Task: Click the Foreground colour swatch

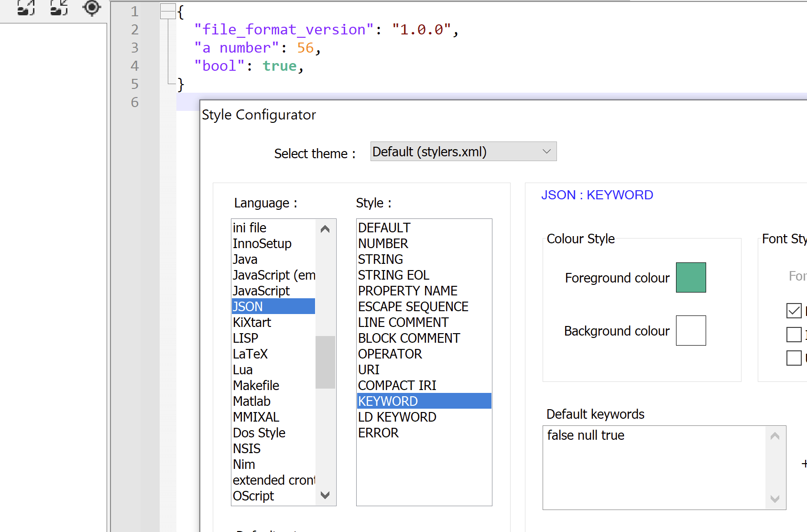Action: pos(690,277)
